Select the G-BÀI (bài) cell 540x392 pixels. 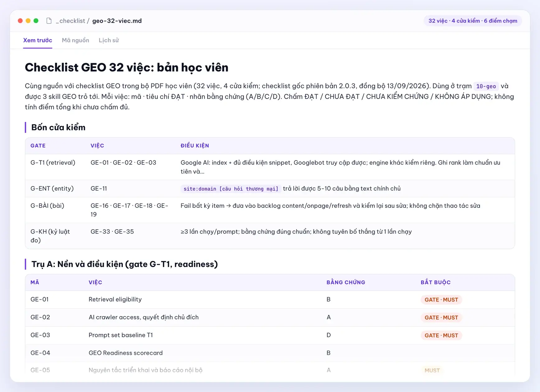pos(47,206)
